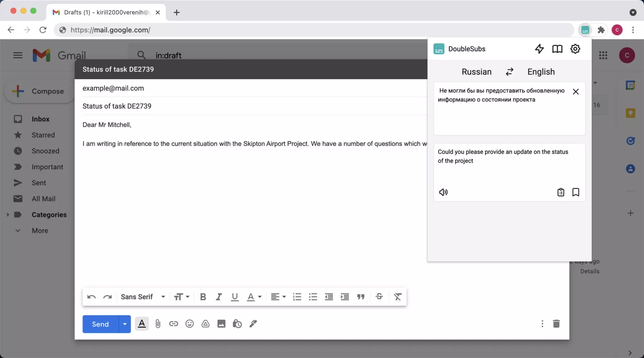
Task: Toggle strikethrough formatting
Action: [379, 296]
